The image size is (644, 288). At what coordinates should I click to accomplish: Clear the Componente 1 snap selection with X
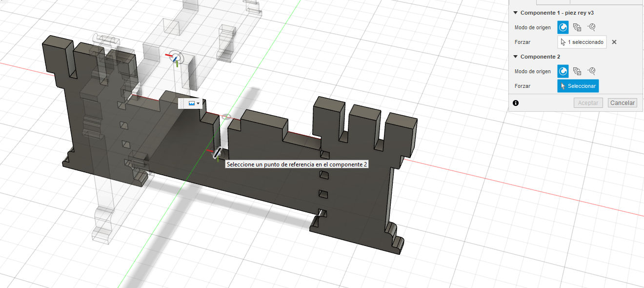(614, 42)
